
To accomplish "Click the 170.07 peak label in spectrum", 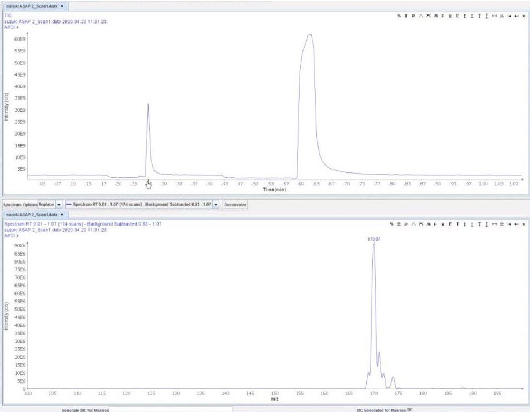I will 374,239.
